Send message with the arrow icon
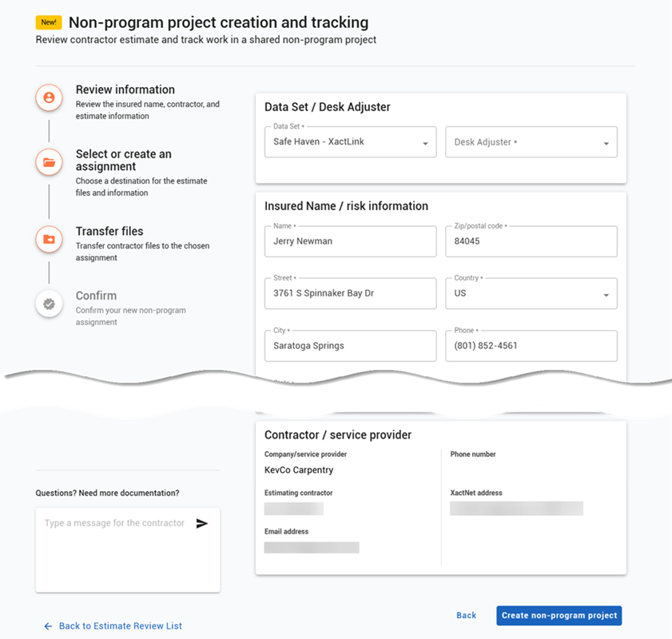Image resolution: width=672 pixels, height=639 pixels. pyautogui.click(x=202, y=523)
